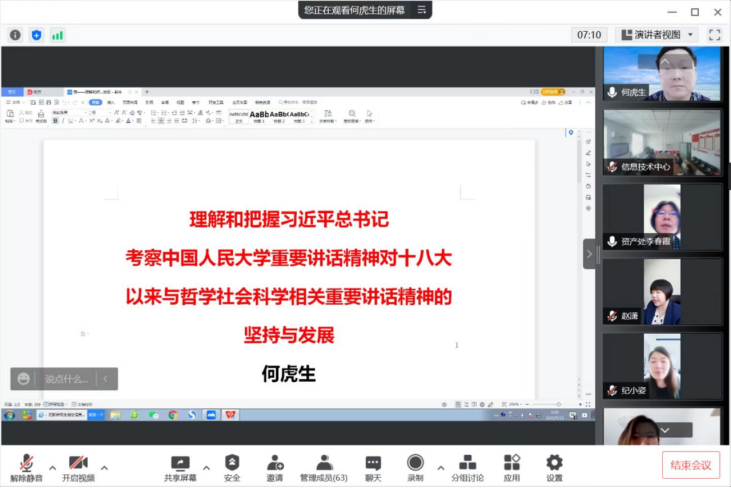The width and height of the screenshot is (731, 488).
Task: Select the highlighted 开始 ribbon tab
Action: tap(96, 102)
